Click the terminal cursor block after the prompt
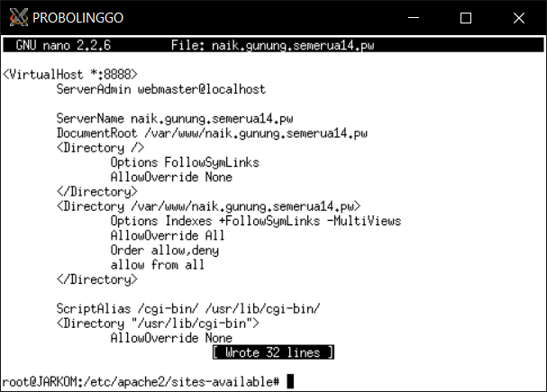Viewport: 547px width, 392px height. (290, 381)
